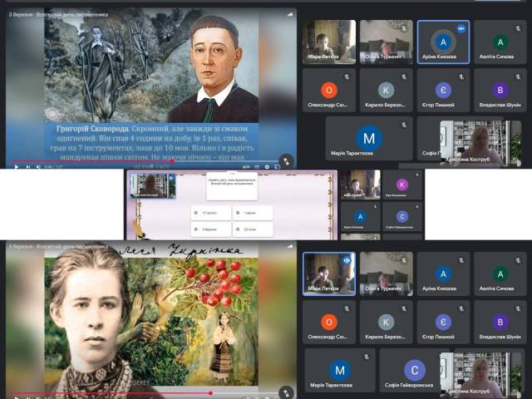The width and height of the screenshot is (532, 399).
Task: Select Ольга Туркевич video tile in bottom meeting
Action: (386, 273)
